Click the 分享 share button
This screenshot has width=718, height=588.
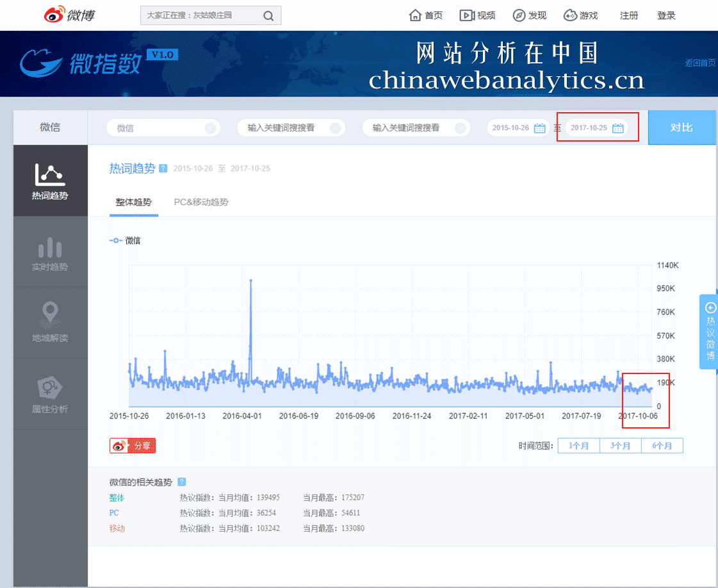pyautogui.click(x=133, y=446)
